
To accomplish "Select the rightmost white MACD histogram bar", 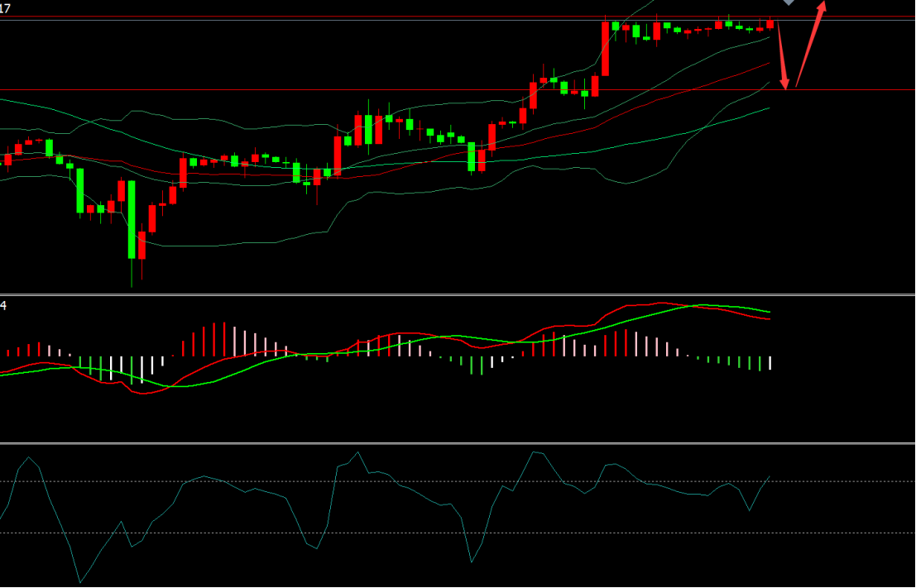I will (770, 362).
